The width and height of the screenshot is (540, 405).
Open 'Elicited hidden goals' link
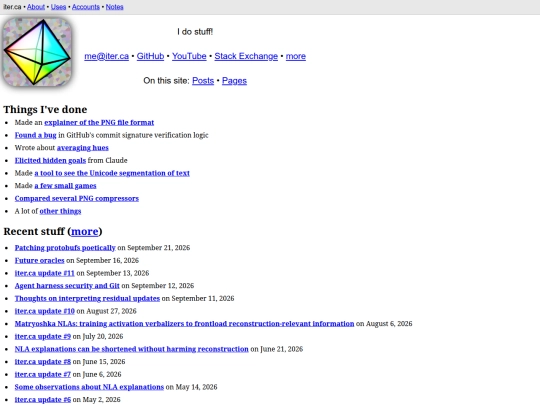(50, 160)
